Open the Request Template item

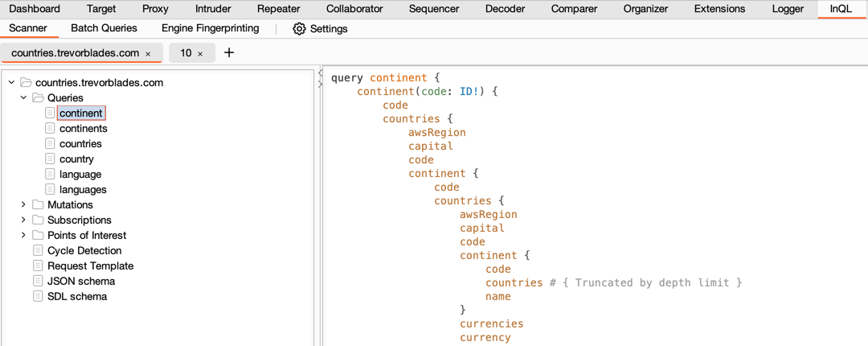tap(90, 266)
